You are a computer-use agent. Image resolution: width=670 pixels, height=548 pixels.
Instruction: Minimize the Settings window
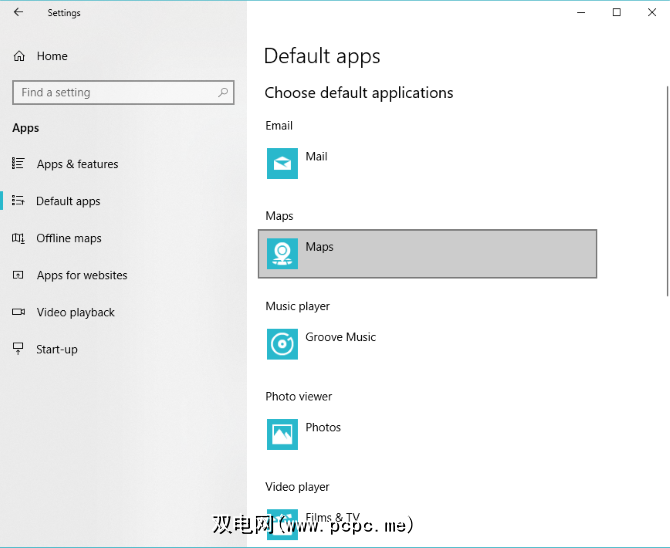[581, 12]
